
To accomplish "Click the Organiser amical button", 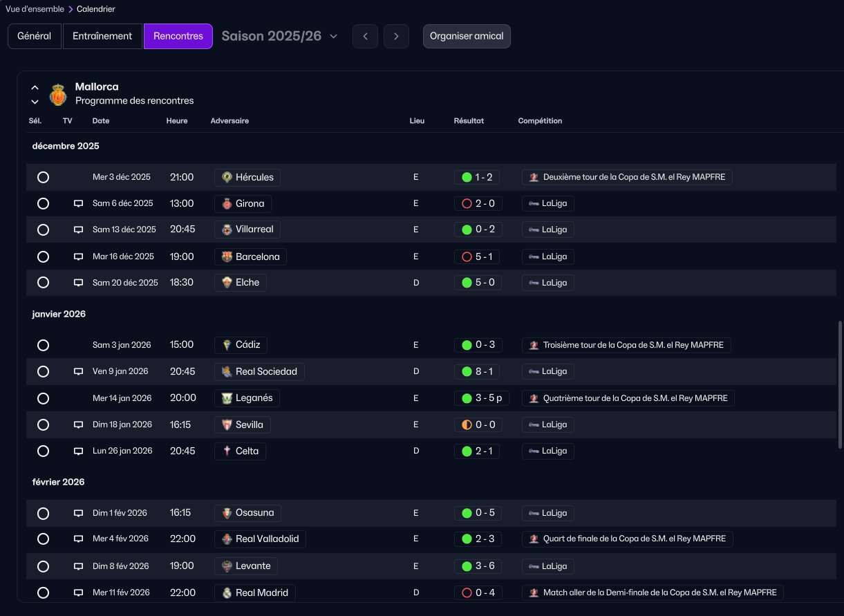I will [x=467, y=36].
